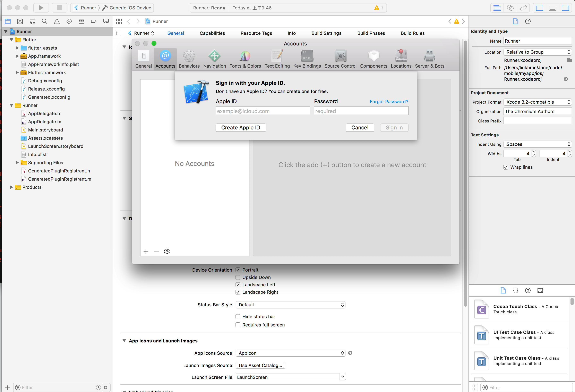Open the Test navigator diamond icon
Image resolution: width=575 pixels, height=392 pixels.
(69, 21)
